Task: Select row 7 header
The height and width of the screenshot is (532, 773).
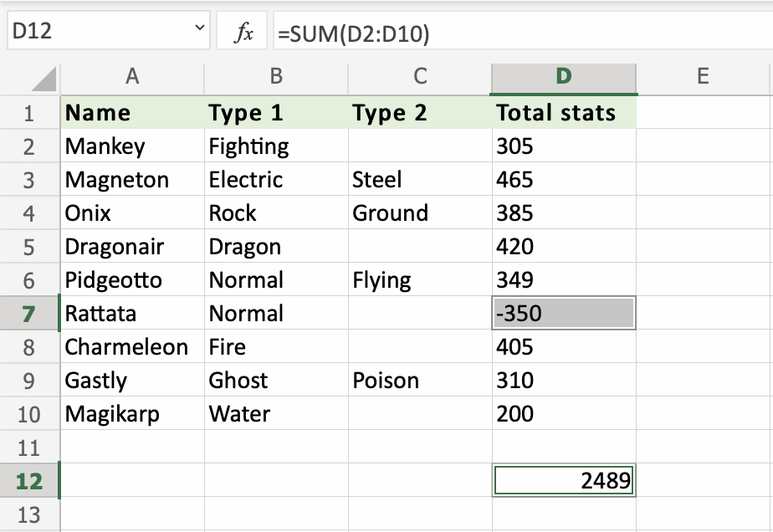Action: click(29, 314)
